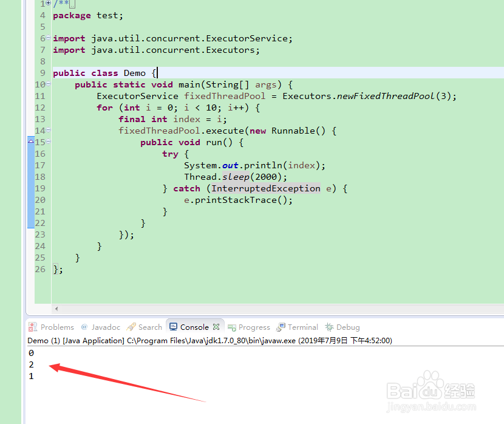The width and height of the screenshot is (504, 424).
Task: Click 'final int index = i;' on line 13
Action: tap(173, 119)
